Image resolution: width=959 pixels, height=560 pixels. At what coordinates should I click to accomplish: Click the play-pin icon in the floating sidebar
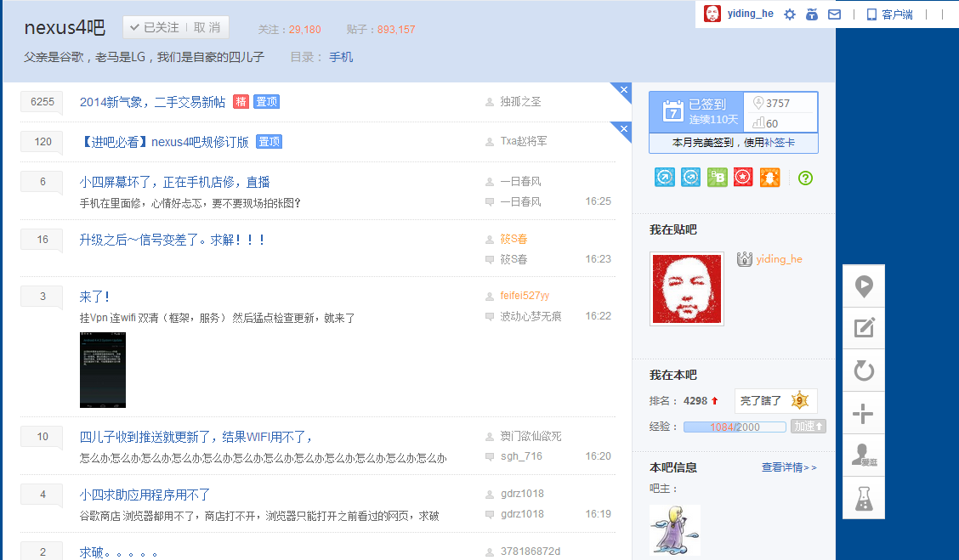pyautogui.click(x=864, y=286)
